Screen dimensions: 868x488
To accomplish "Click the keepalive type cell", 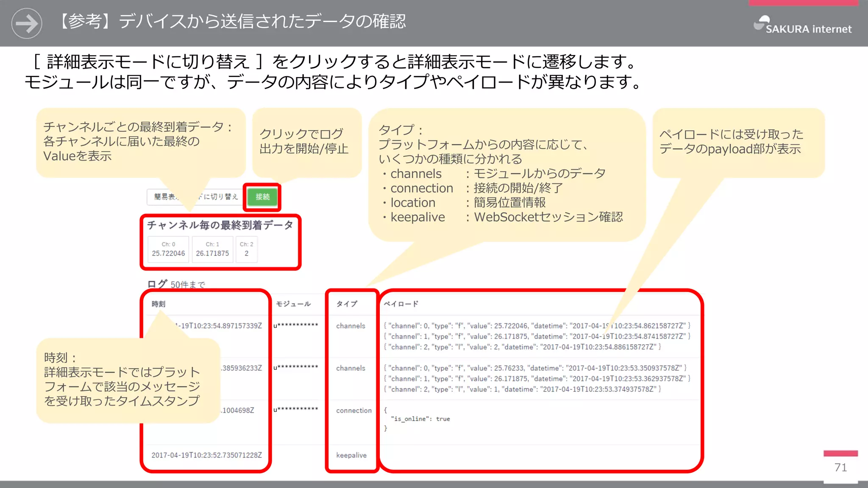I will point(351,455).
